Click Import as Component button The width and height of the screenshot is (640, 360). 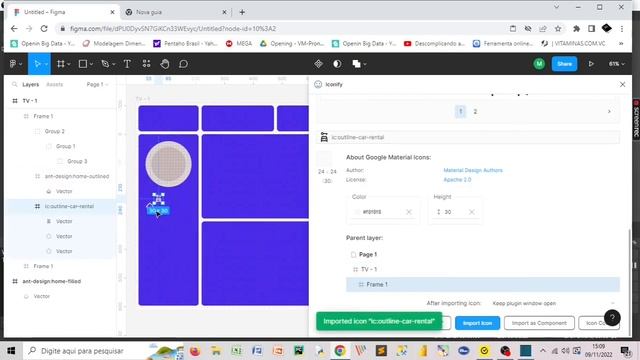click(539, 323)
